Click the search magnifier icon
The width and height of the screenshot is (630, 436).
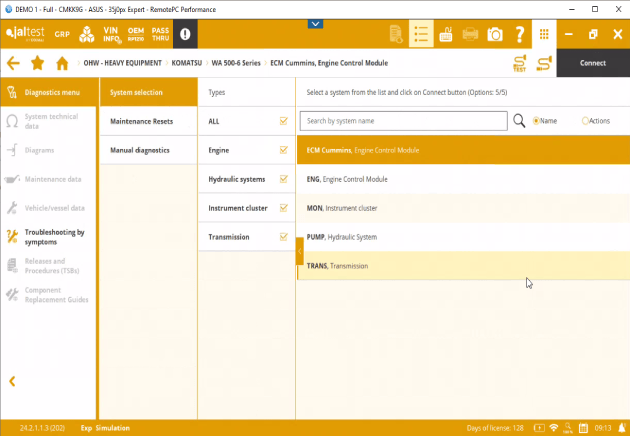coord(519,121)
